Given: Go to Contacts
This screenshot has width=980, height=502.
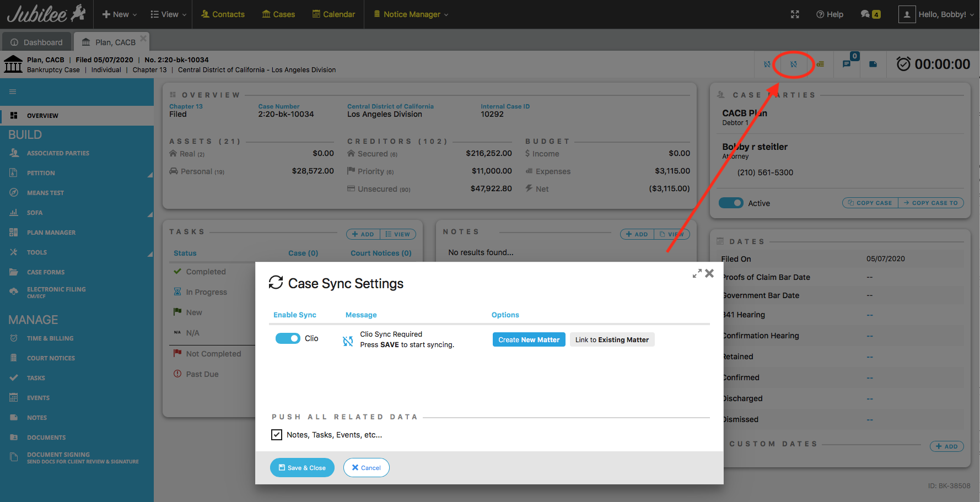Looking at the screenshot, I should 223,14.
